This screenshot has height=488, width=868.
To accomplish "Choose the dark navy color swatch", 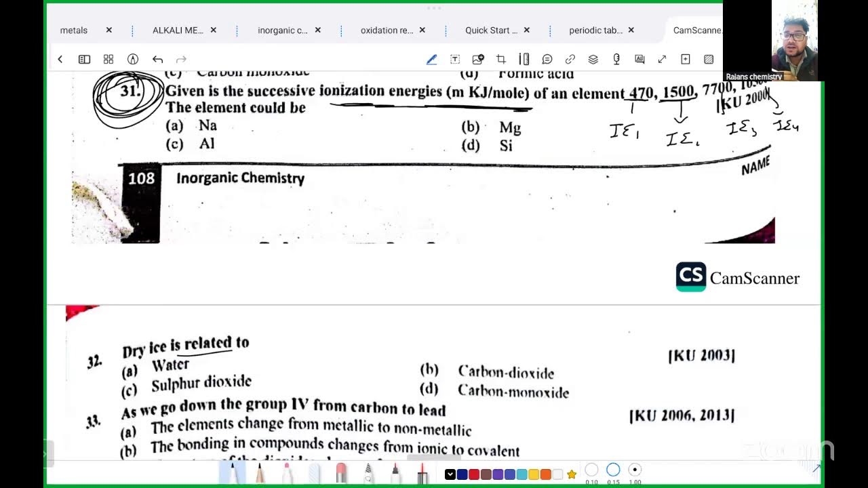I will (462, 474).
